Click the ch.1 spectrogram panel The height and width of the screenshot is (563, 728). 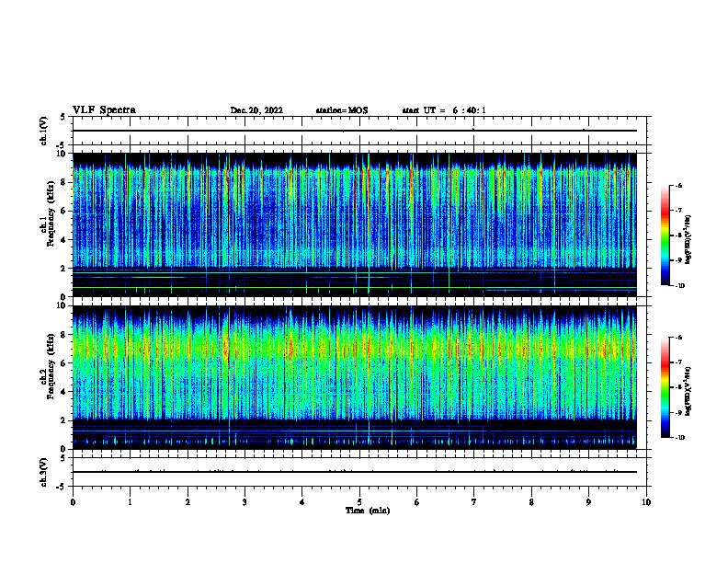355,224
